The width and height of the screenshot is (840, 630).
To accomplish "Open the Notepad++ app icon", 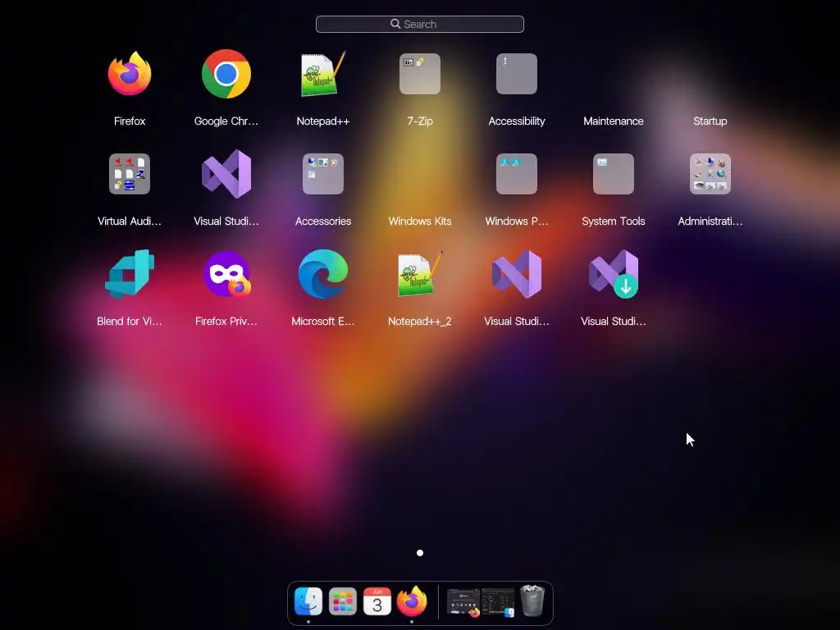I will tap(323, 74).
